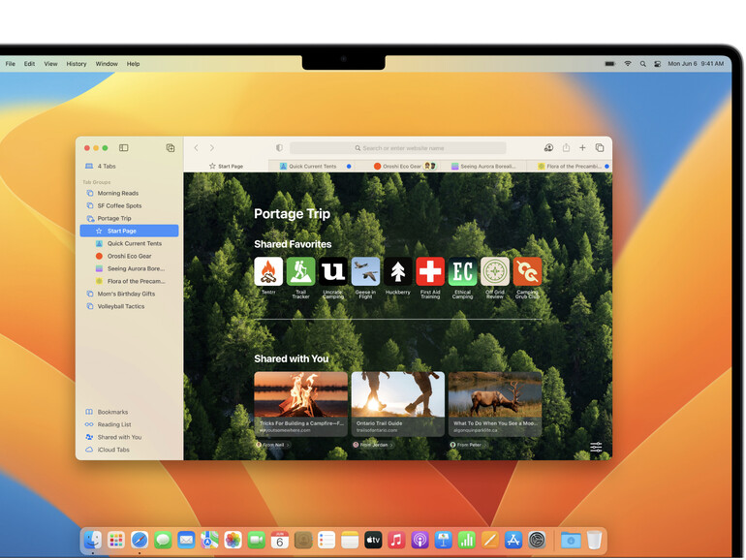This screenshot has width=746, height=560.
Task: Open Wi-Fi status in menu bar
Action: (x=628, y=64)
